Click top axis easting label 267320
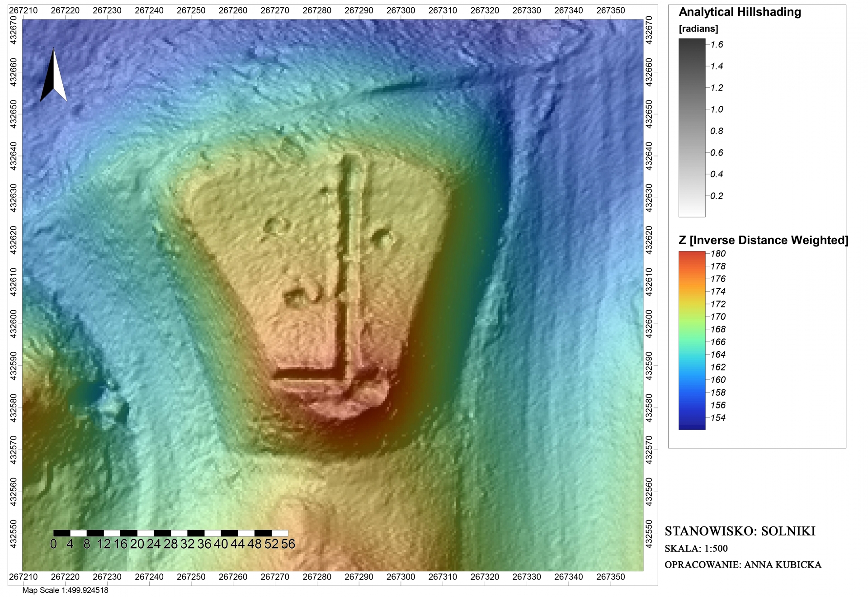Screen dimensions: 868x597 485,10
